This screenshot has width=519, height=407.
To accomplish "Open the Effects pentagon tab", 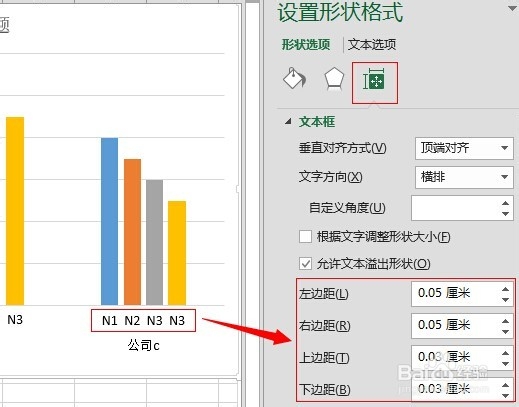I will 334,79.
